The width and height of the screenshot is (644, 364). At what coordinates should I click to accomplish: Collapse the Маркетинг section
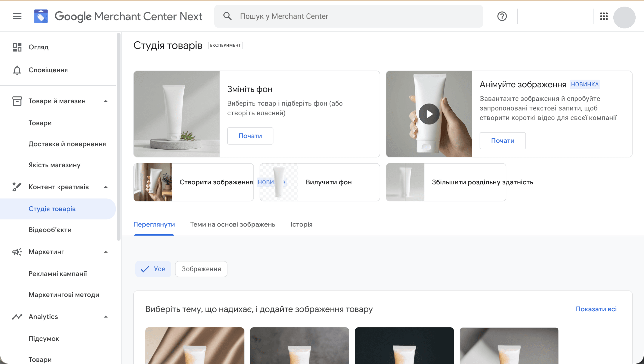[x=106, y=252]
